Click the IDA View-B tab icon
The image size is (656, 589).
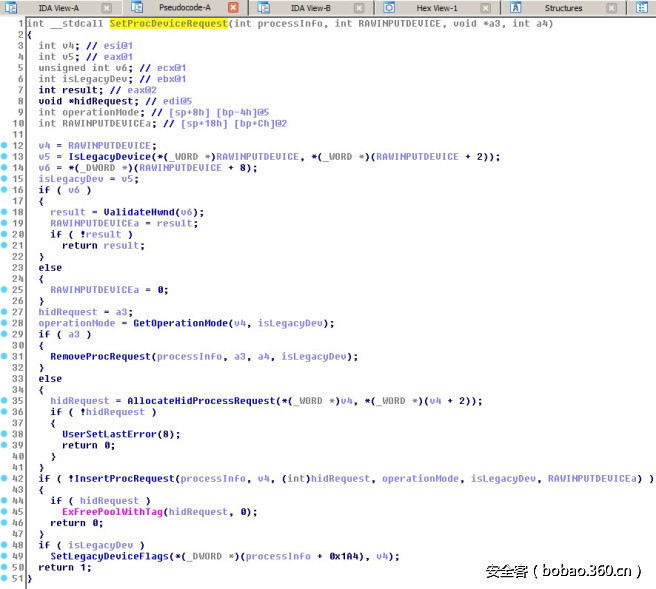pos(263,8)
